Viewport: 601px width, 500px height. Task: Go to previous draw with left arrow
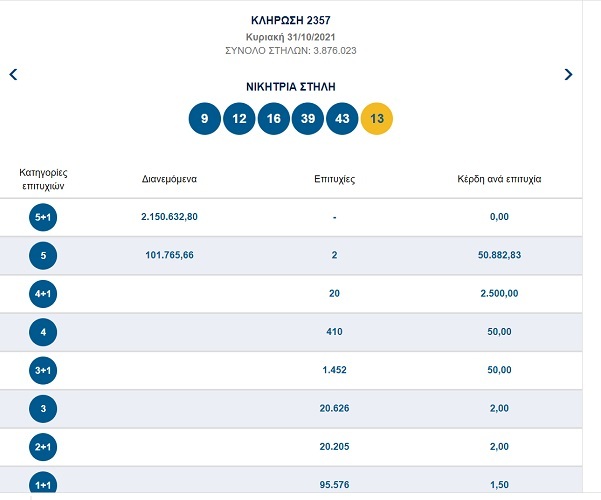click(13, 74)
